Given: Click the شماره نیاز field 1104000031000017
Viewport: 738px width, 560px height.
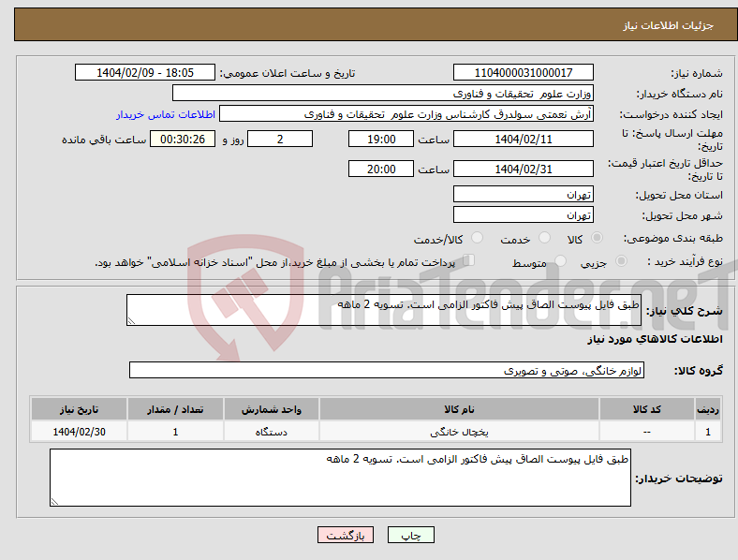Looking at the screenshot, I should [523, 72].
